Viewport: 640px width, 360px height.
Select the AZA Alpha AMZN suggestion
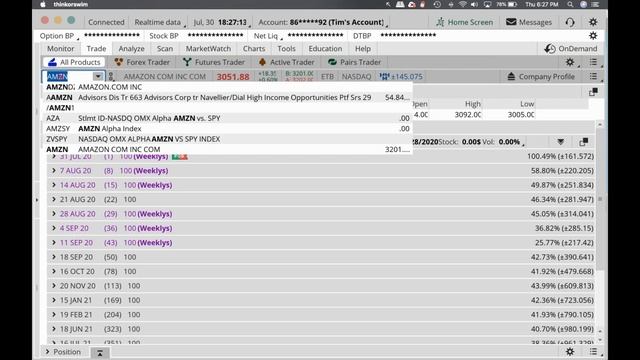(x=227, y=118)
